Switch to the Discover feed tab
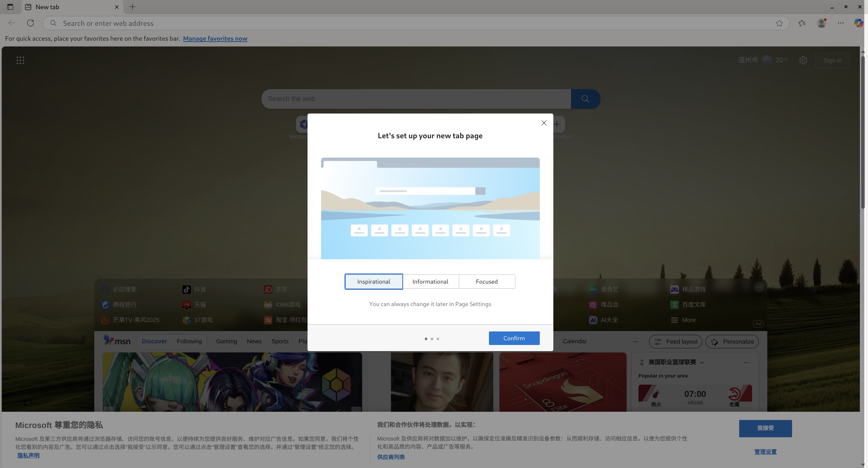Viewport: 868px width, 468px height. click(154, 341)
